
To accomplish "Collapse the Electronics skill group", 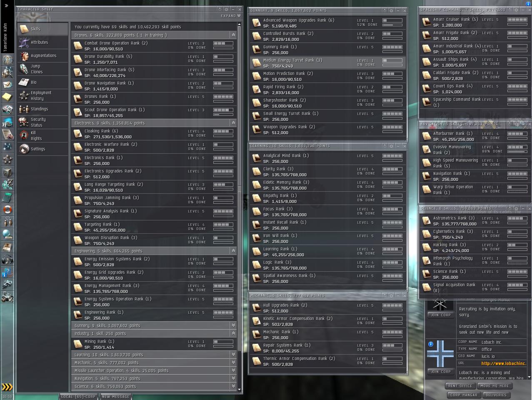I will point(233,123).
